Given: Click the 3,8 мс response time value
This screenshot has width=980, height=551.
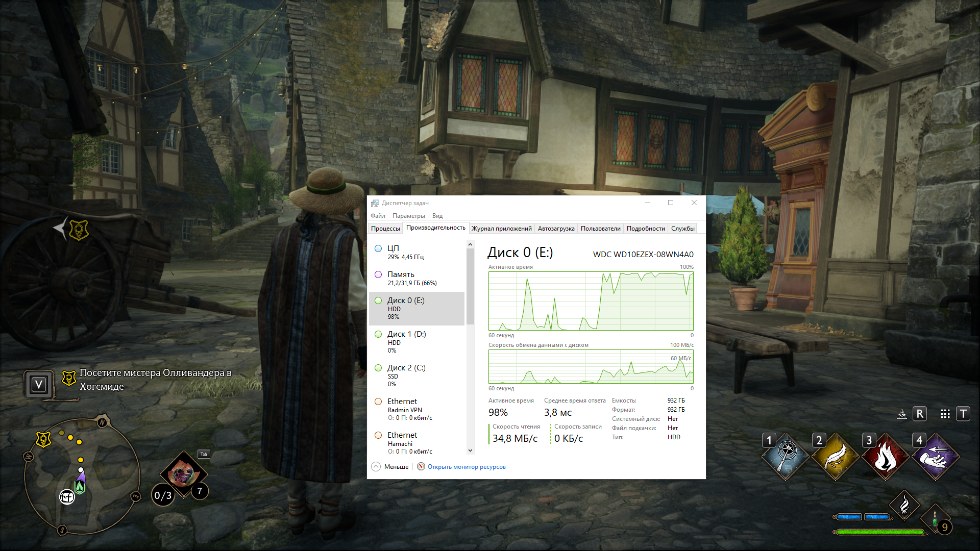Looking at the screenshot, I should pos(558,412).
